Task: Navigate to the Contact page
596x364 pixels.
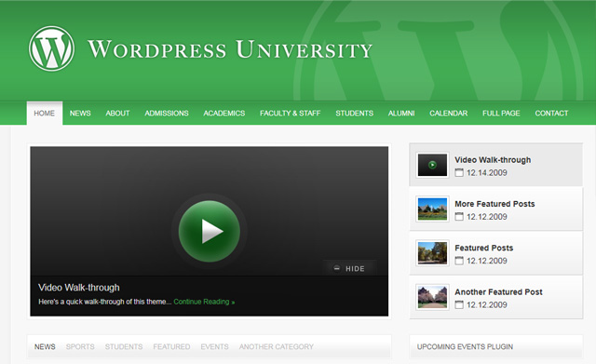Action: [x=551, y=114]
